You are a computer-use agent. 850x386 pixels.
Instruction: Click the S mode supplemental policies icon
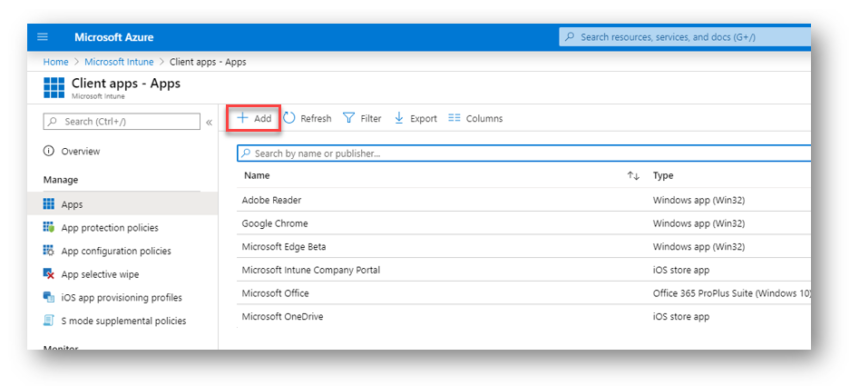[49, 321]
